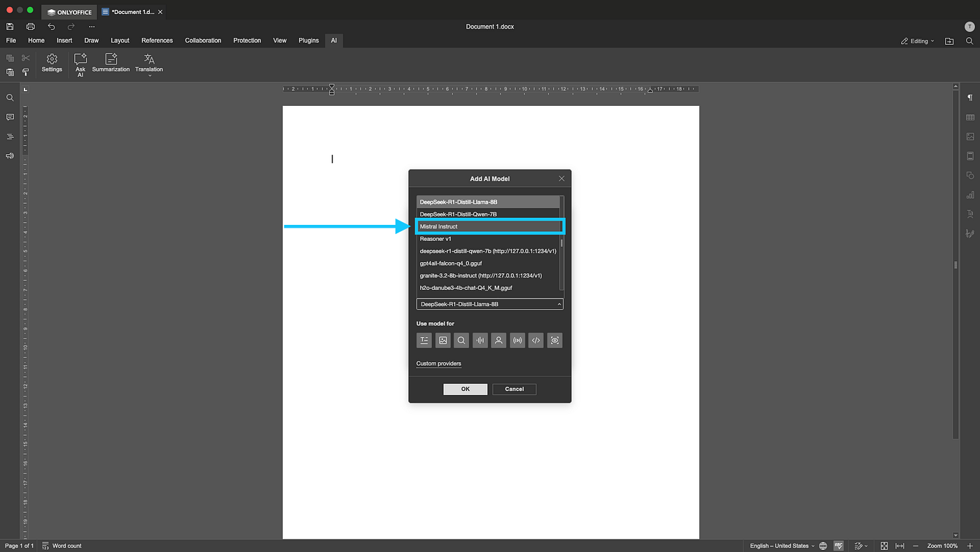
Task: Open the track changes dropdown in status bar
Action: point(860,546)
